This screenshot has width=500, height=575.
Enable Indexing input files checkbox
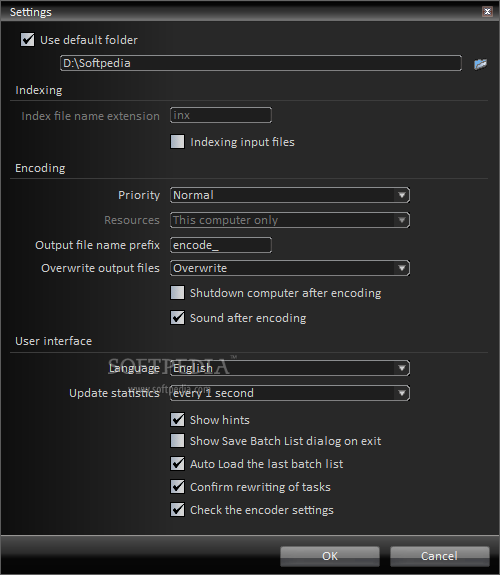tap(178, 142)
